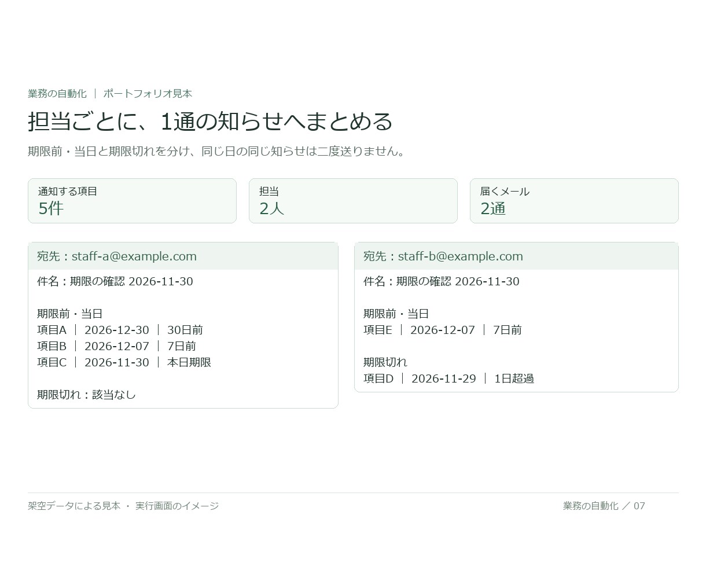Click the row 項目E 2026-12-07 7日前
The image size is (706, 588).
point(443,330)
